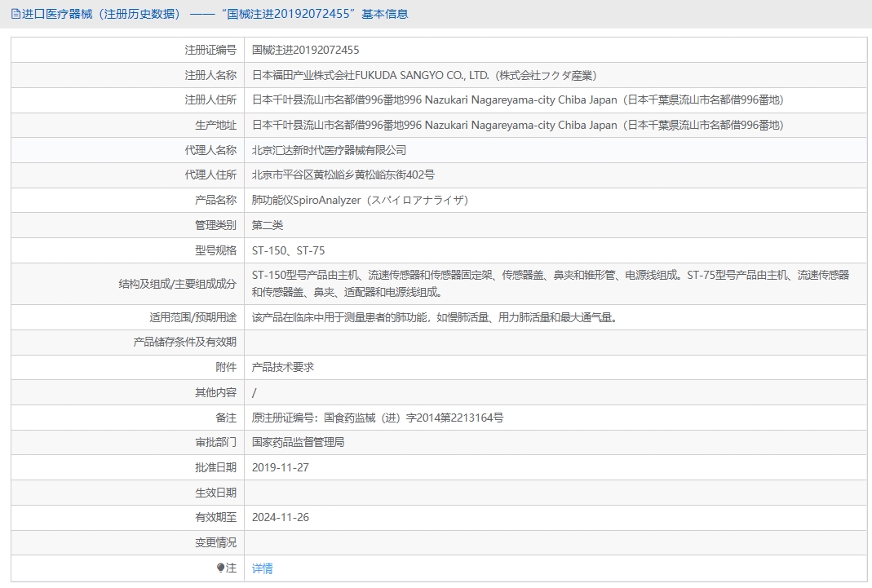Click the 产品储存条件及有效期 label
Viewport: 872px width, 588px height.
[x=185, y=342]
